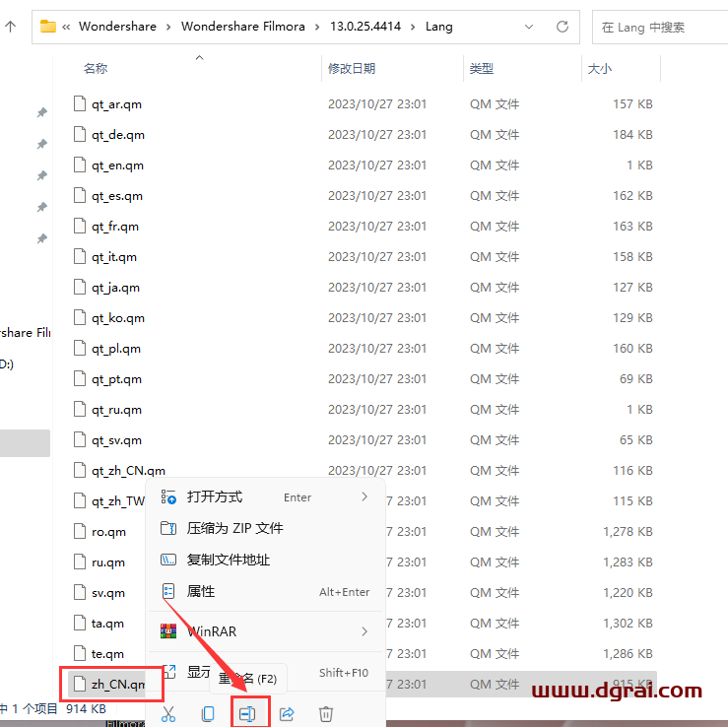
Task: Sort by 大小 column header
Action: click(x=599, y=69)
